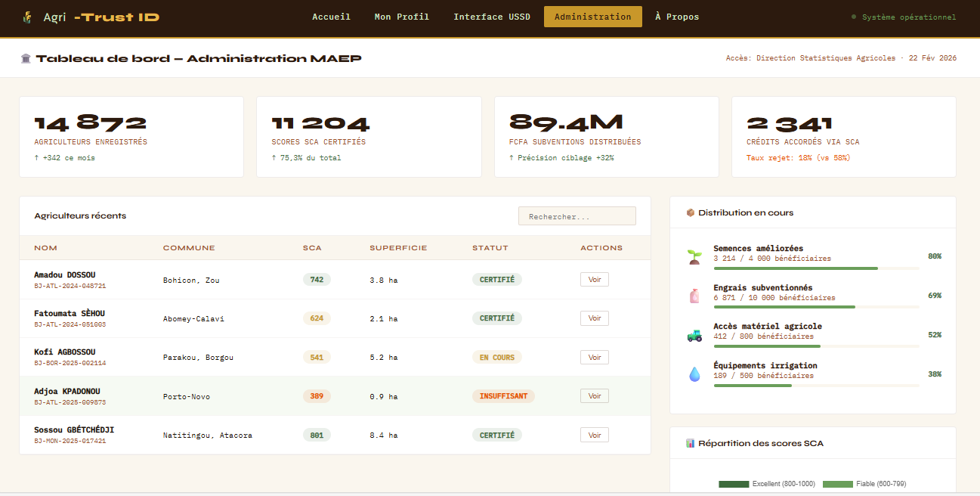Go to Mon Profil
This screenshot has height=496, width=980.
tap(402, 17)
